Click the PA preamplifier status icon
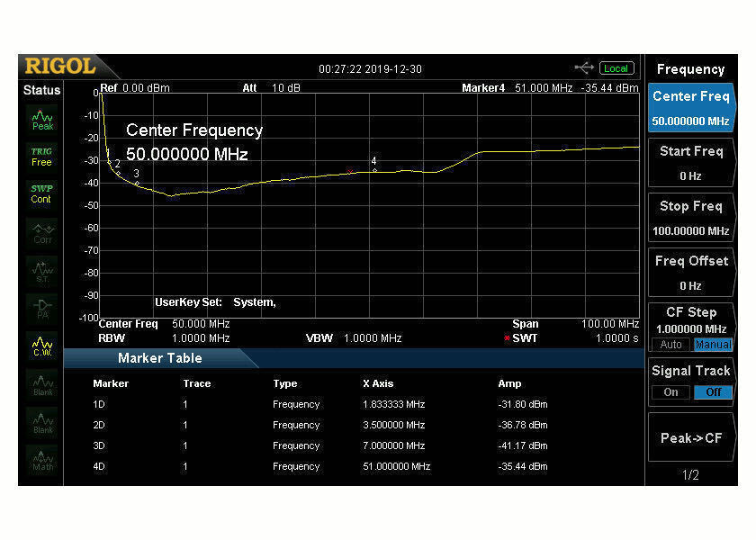Image resolution: width=756 pixels, height=540 pixels. pyautogui.click(x=42, y=309)
